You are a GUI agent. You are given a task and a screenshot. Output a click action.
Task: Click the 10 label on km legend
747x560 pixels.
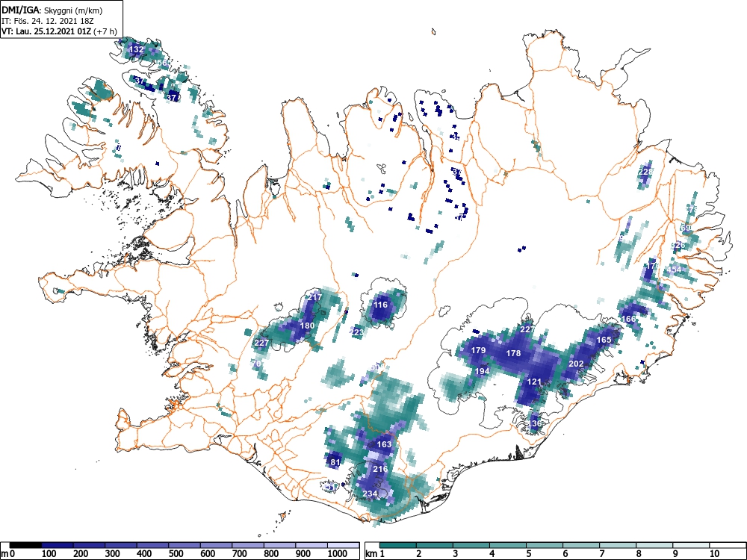(x=713, y=553)
